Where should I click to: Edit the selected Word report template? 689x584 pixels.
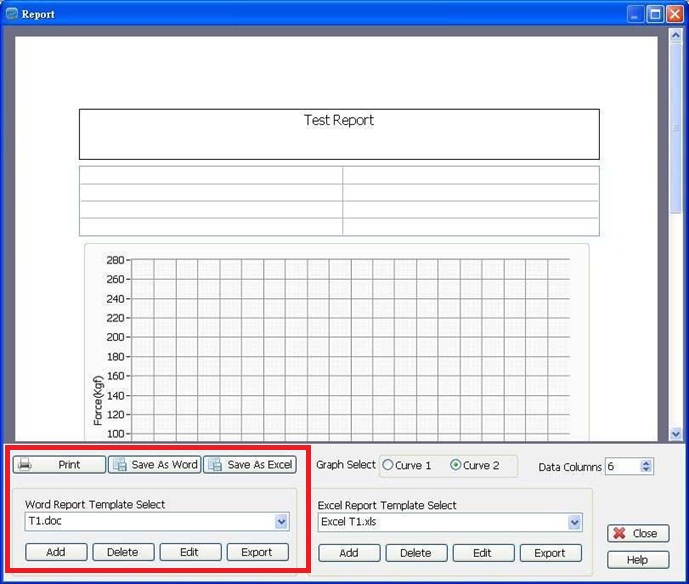tap(190, 552)
